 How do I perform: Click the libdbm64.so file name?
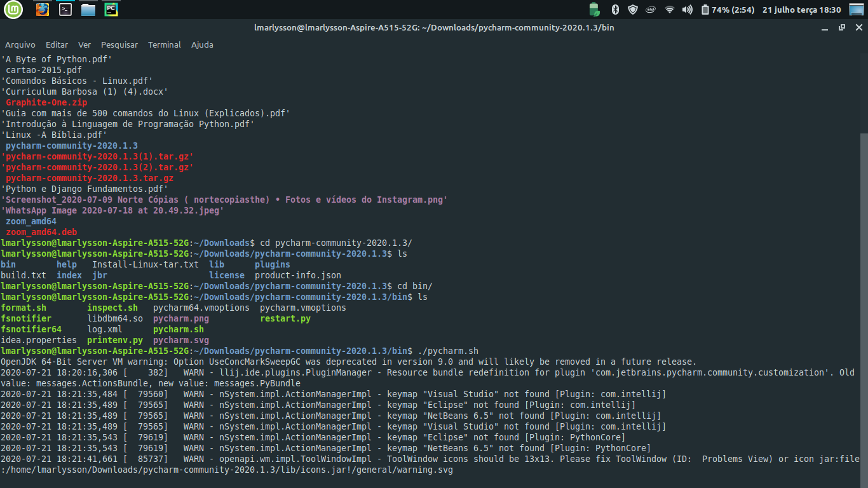tap(115, 318)
